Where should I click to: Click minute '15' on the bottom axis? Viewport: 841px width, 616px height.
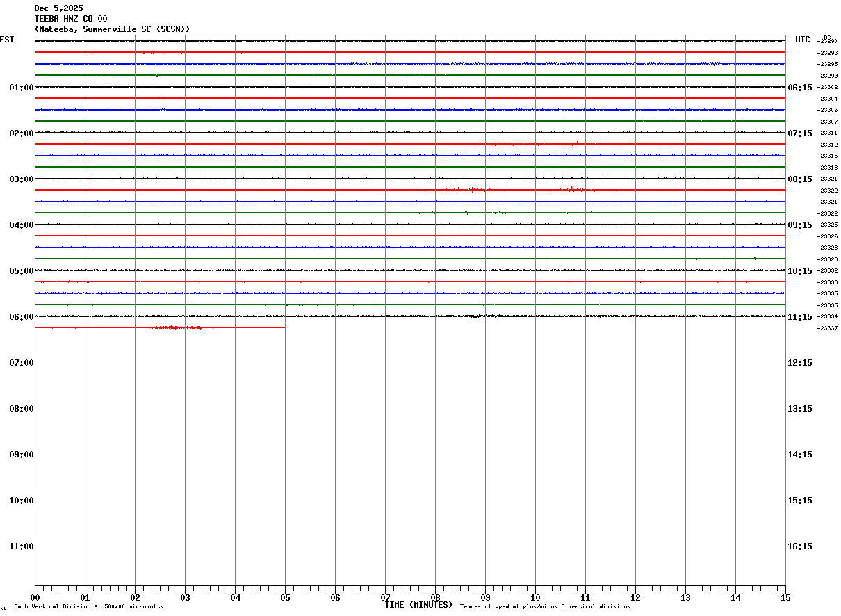coord(785,598)
